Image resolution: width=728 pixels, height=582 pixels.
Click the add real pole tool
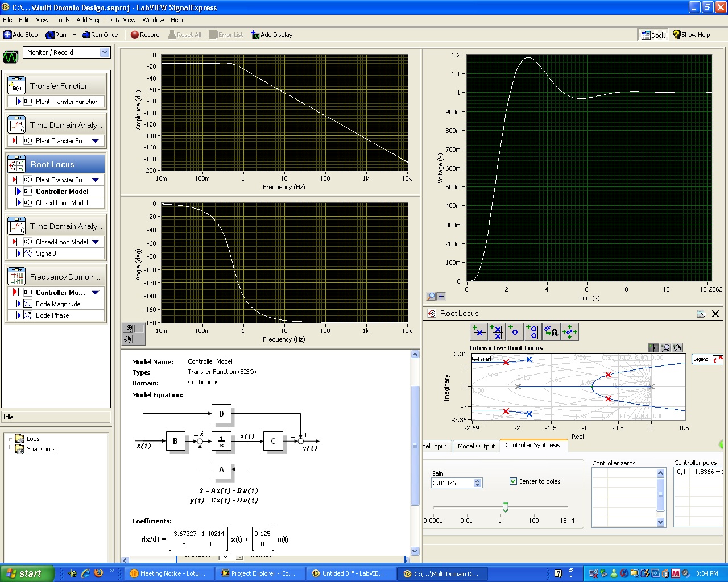pos(479,332)
